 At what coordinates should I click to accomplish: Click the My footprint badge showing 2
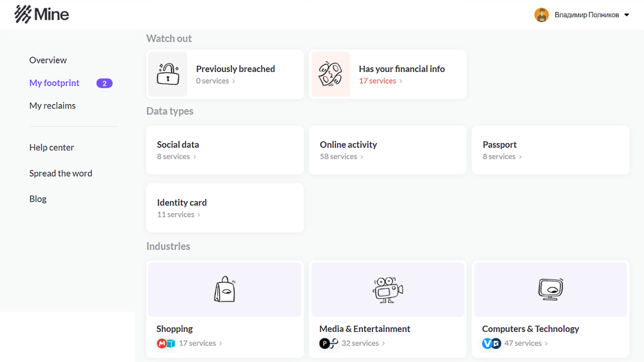(105, 83)
